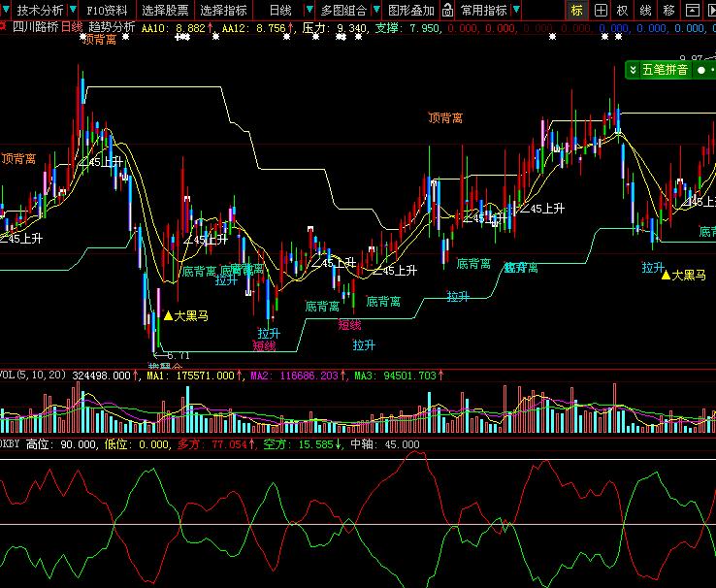Screen dimensions: 716x588
Task: Click the VOL(5,10,20) indicator label
Action: pyautogui.click(x=33, y=375)
